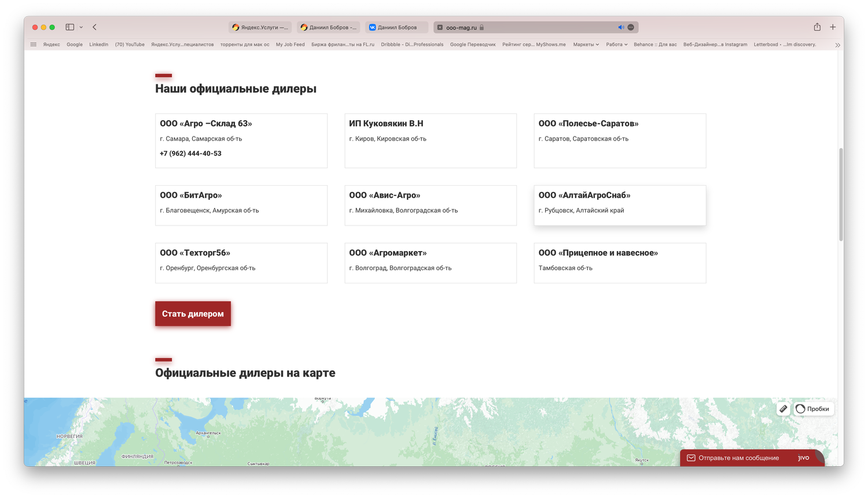Open the Dribbble Professionals bookmark

click(x=412, y=45)
